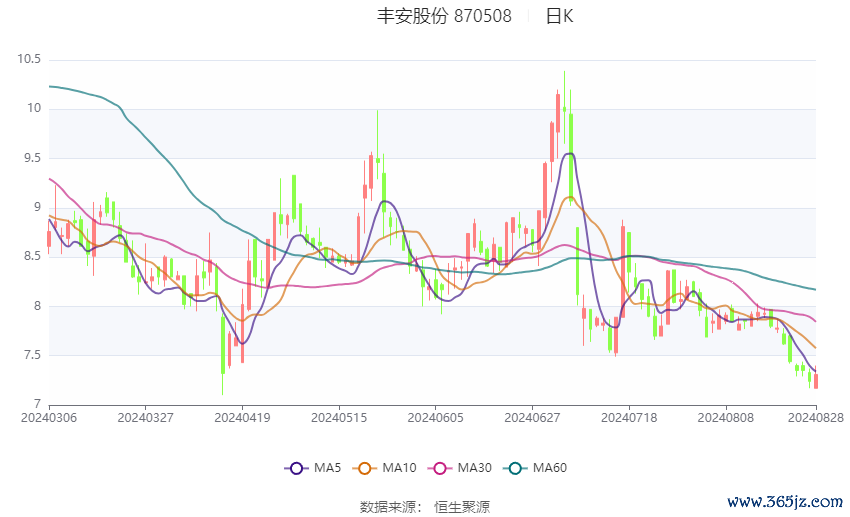The width and height of the screenshot is (850, 517).
Task: Click the 日K label in title
Action: point(559,16)
